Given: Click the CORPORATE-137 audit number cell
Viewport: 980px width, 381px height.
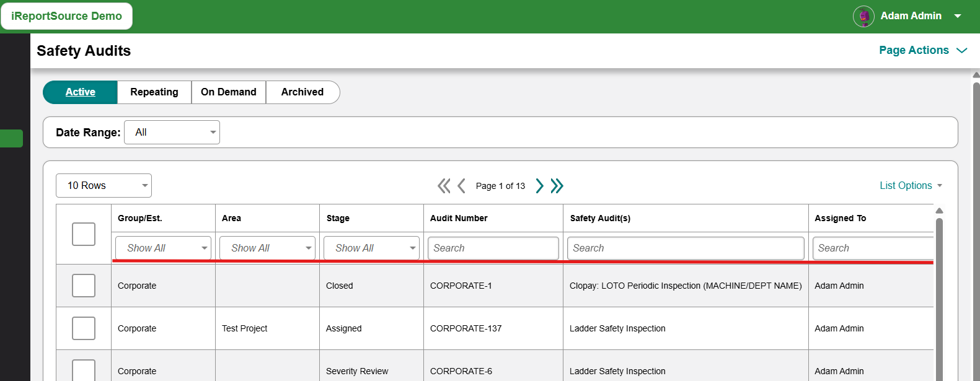Looking at the screenshot, I should [x=466, y=328].
